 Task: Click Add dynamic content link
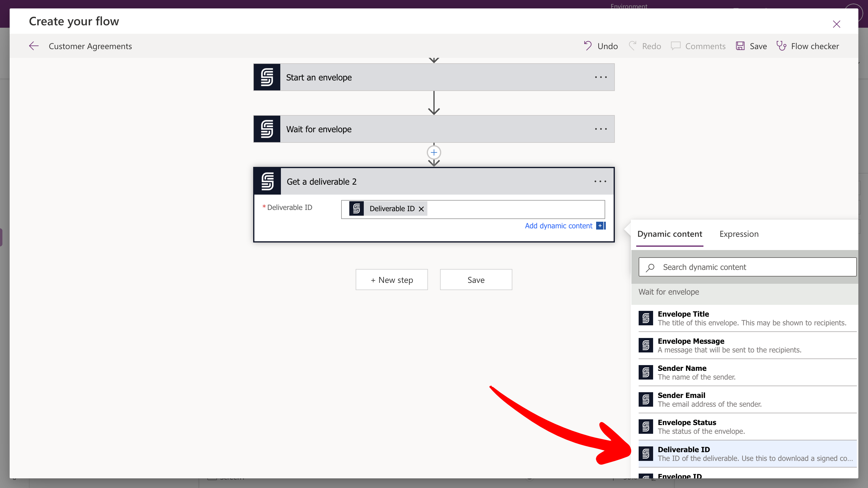coord(558,226)
